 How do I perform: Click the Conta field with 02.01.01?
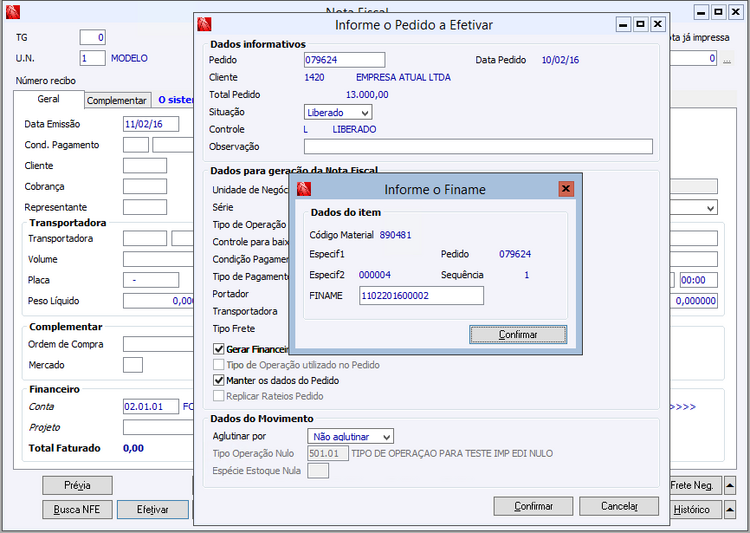[x=151, y=407]
